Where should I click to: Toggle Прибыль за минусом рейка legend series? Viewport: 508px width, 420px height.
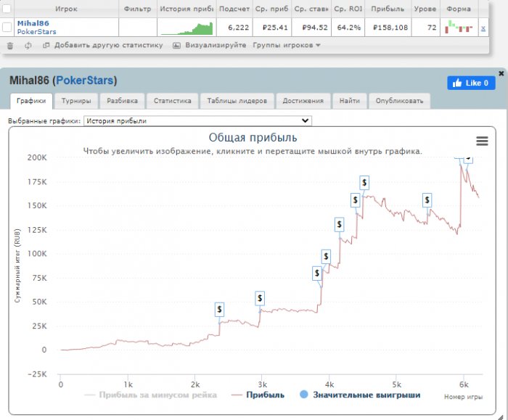coord(151,395)
